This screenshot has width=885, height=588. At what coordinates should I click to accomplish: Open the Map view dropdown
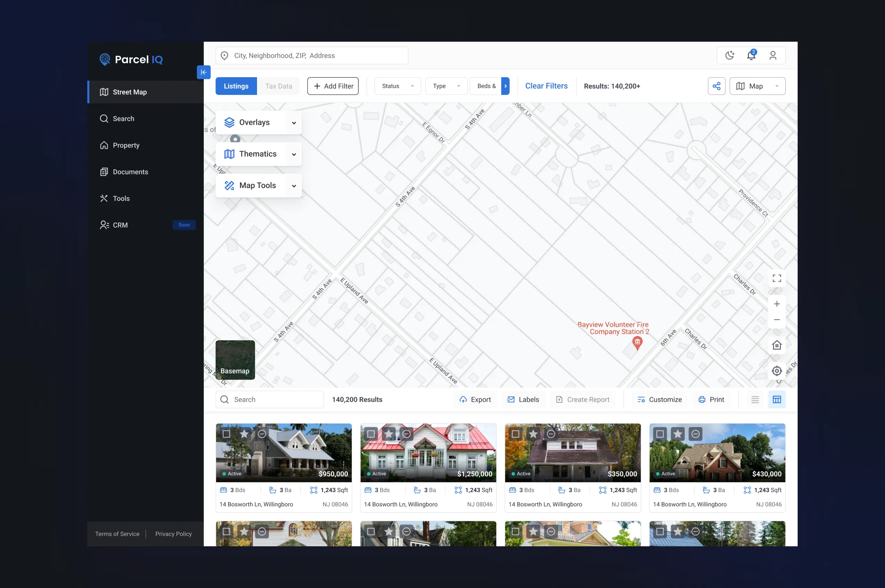click(757, 86)
